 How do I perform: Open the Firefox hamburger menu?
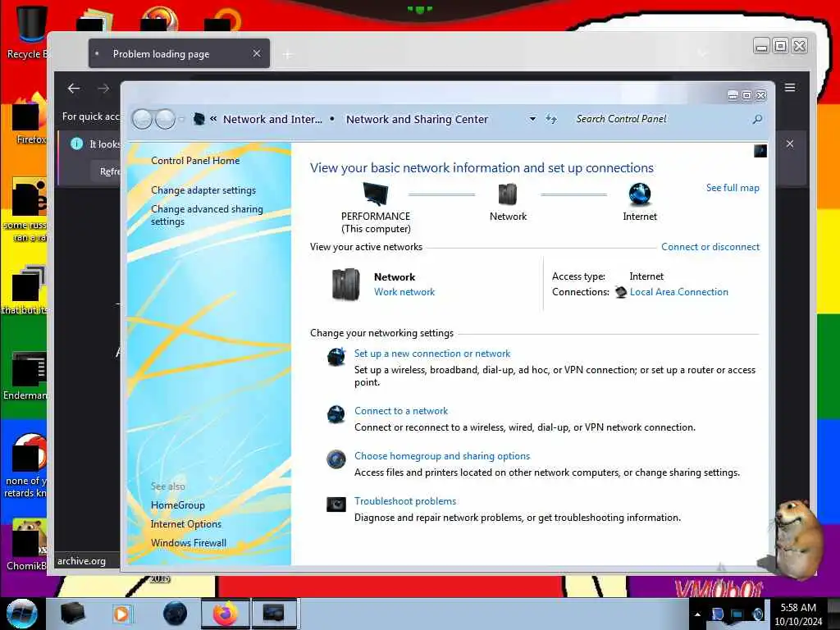pyautogui.click(x=790, y=87)
